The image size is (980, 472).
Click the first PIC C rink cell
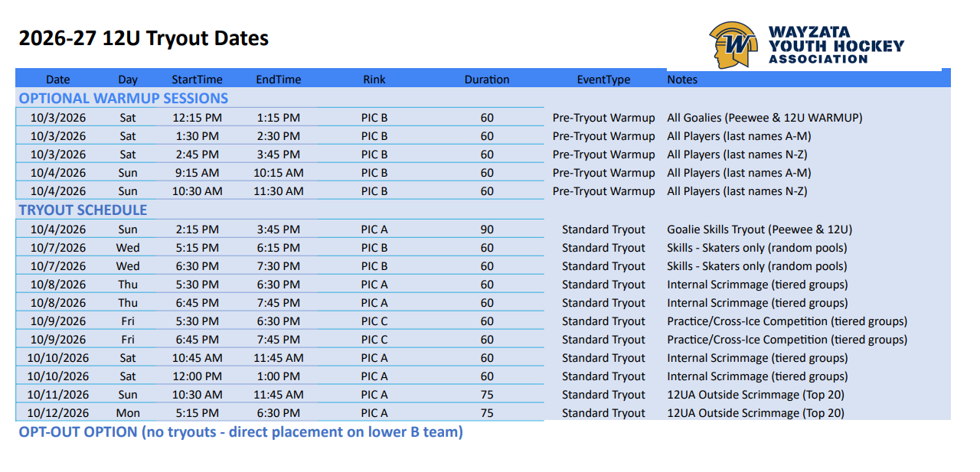[374, 321]
